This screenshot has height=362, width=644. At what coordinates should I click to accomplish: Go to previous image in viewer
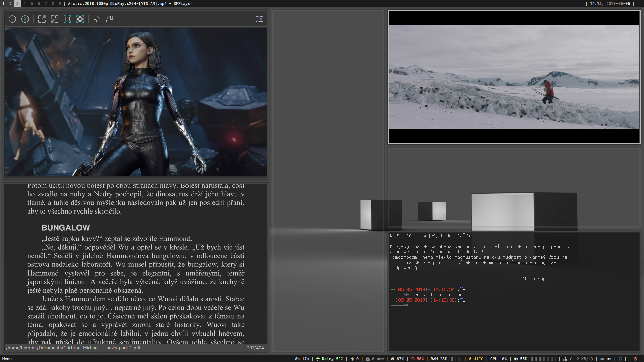point(12,19)
